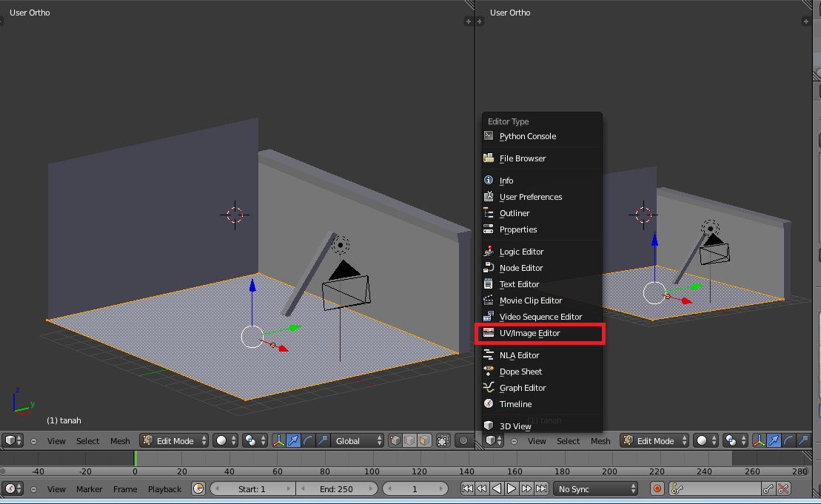Open Marker menu in timeline header

coord(89,489)
